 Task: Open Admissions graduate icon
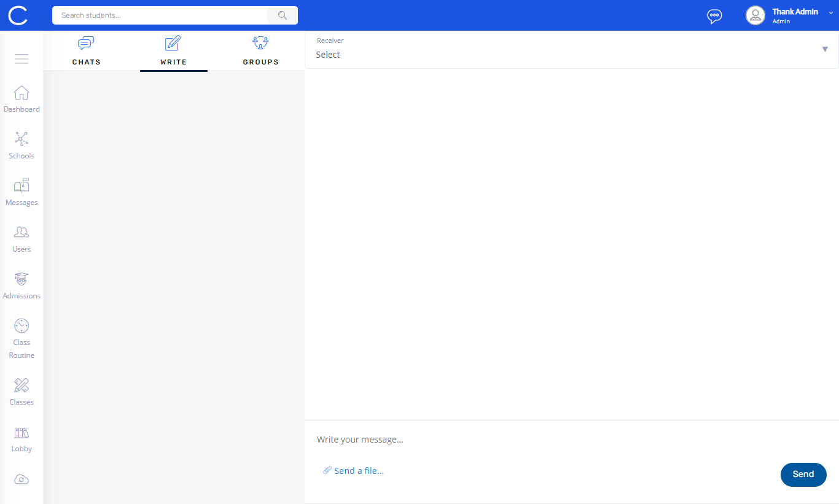pyautogui.click(x=21, y=279)
